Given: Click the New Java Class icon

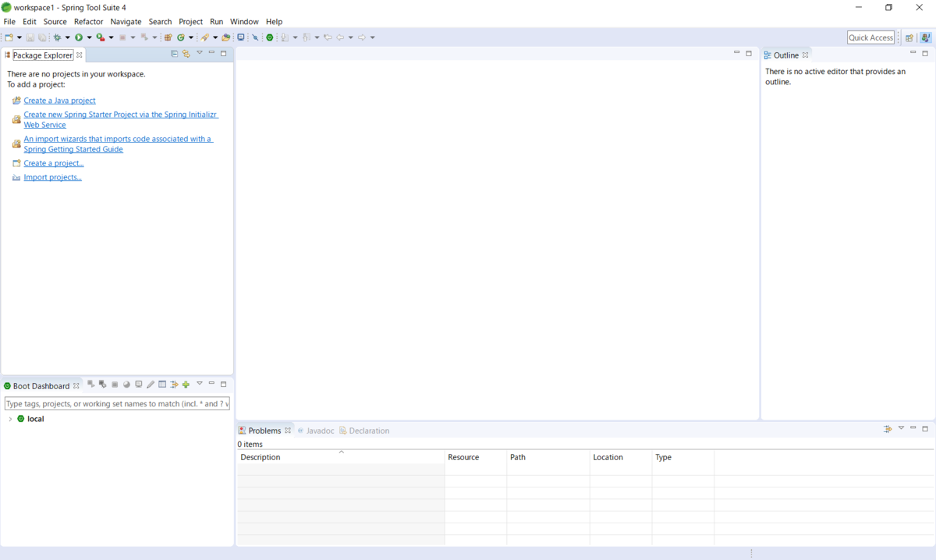Looking at the screenshot, I should click(180, 37).
